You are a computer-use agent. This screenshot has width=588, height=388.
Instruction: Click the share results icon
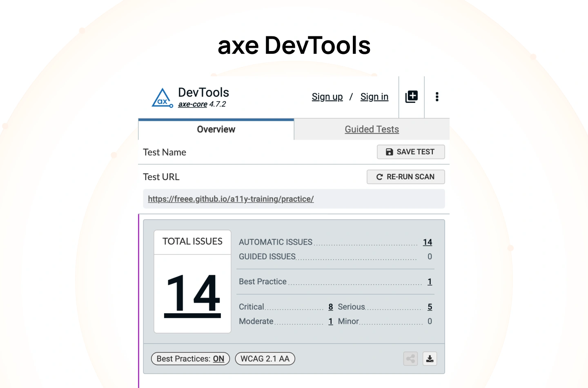tap(410, 359)
